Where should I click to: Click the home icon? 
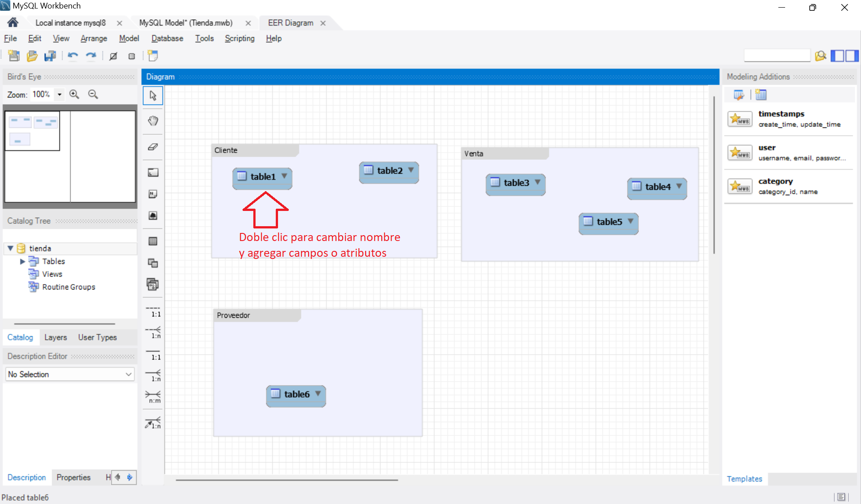(13, 22)
